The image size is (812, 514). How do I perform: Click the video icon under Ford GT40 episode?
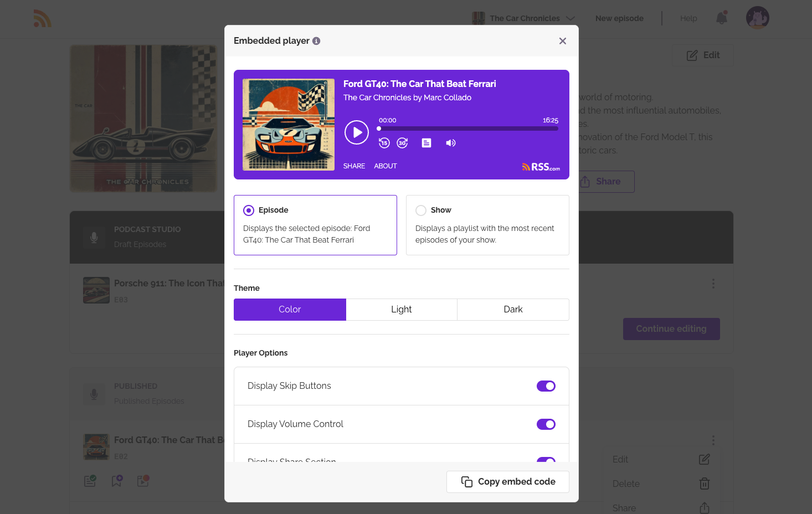click(143, 481)
